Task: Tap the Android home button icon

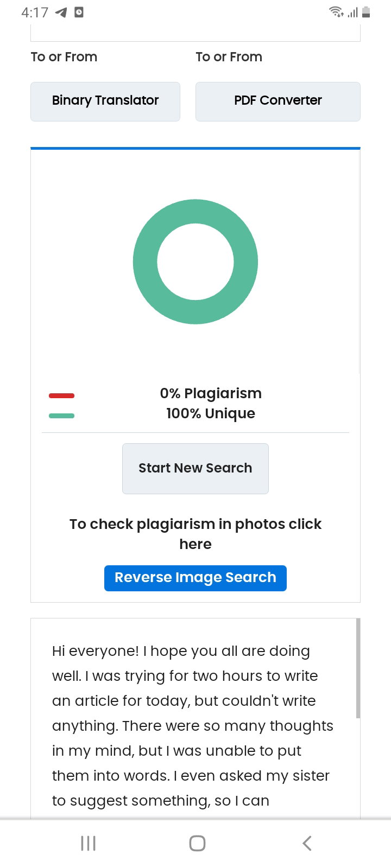Action: click(x=197, y=843)
